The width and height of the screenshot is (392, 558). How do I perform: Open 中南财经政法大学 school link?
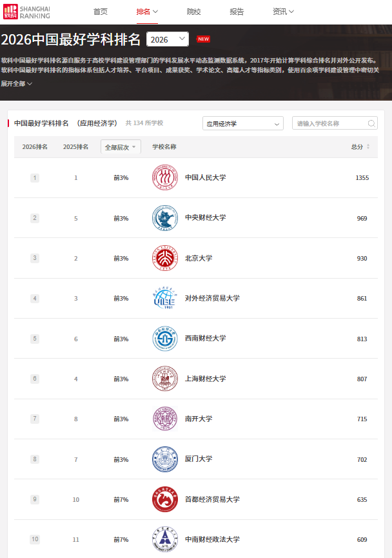[x=212, y=539]
